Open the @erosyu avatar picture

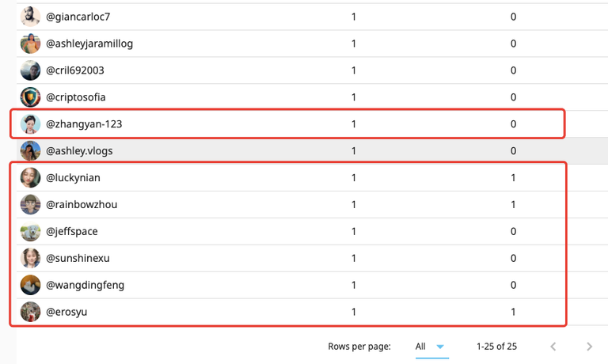[30, 312]
